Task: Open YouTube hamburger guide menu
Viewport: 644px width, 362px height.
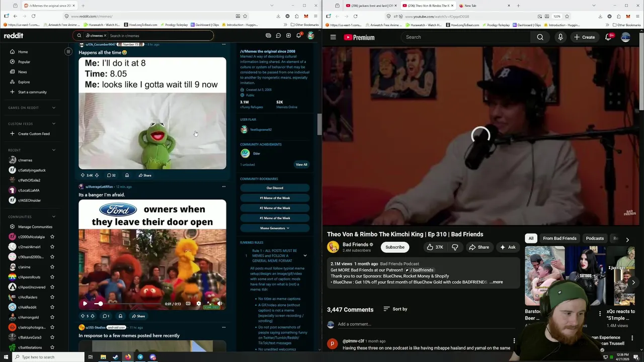Action: click(333, 37)
